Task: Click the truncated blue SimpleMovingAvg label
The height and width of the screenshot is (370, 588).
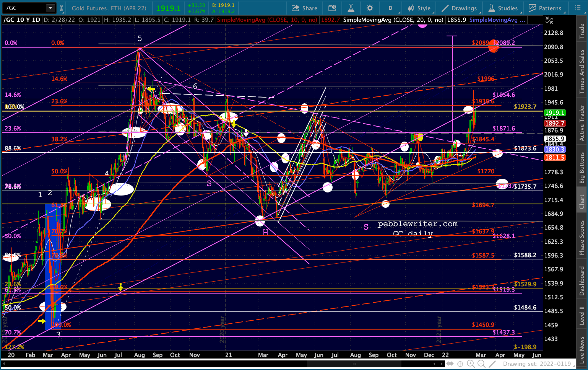Action: tap(497, 20)
